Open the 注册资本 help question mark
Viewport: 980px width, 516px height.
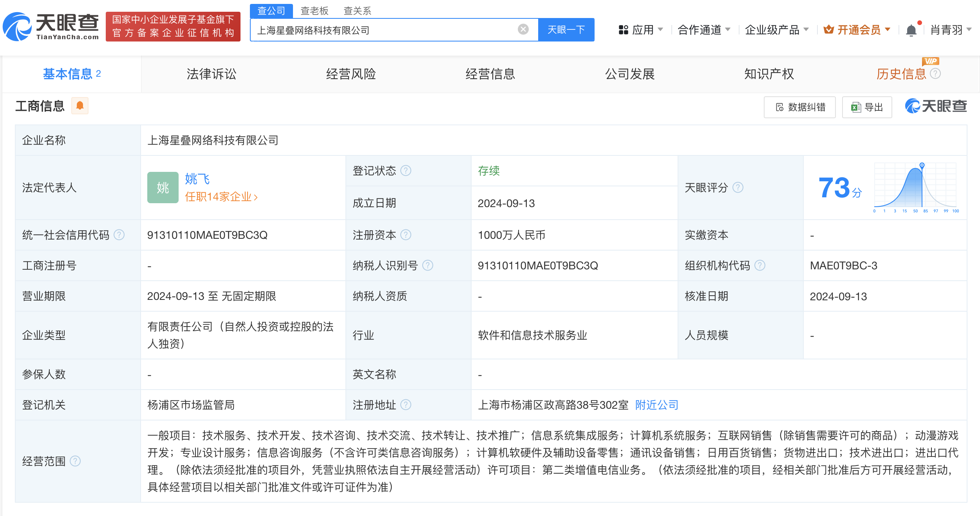(x=407, y=235)
